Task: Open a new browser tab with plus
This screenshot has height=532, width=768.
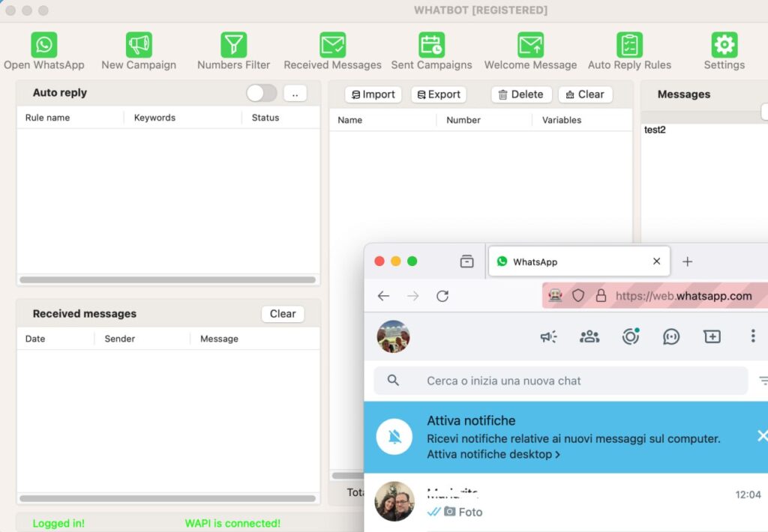Action: coord(687,262)
